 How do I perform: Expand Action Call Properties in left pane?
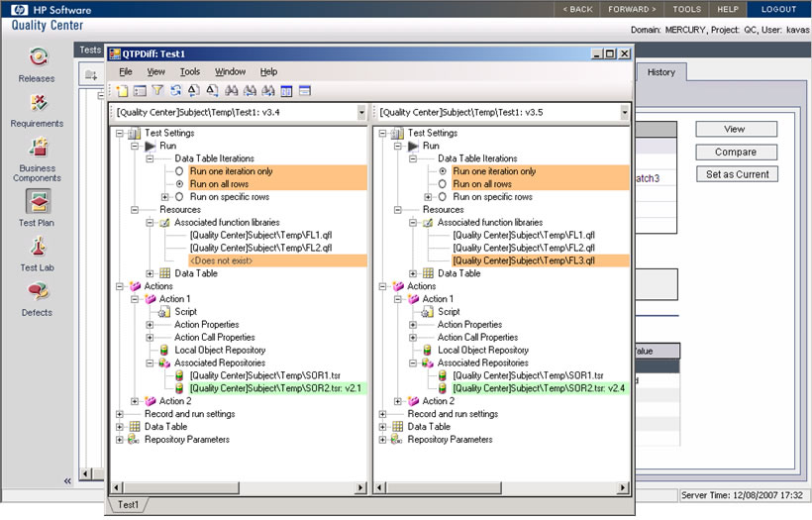(x=150, y=337)
